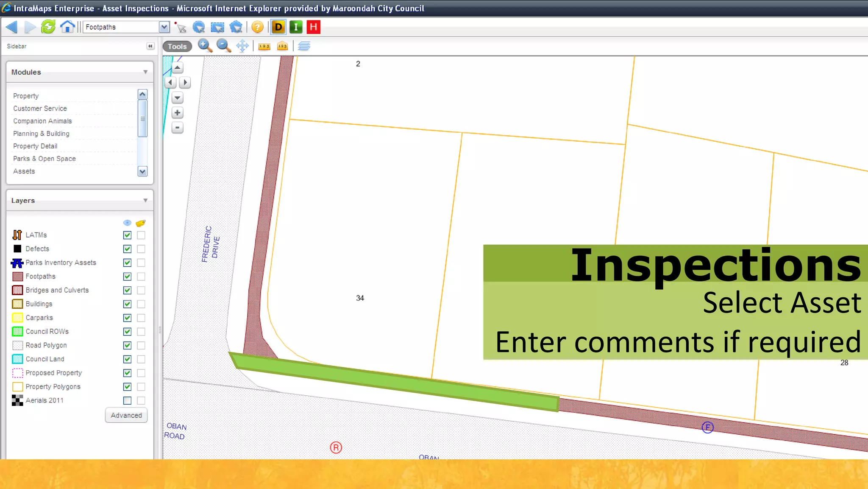
Task: Open the Footpaths layer dropdown
Action: click(x=164, y=27)
